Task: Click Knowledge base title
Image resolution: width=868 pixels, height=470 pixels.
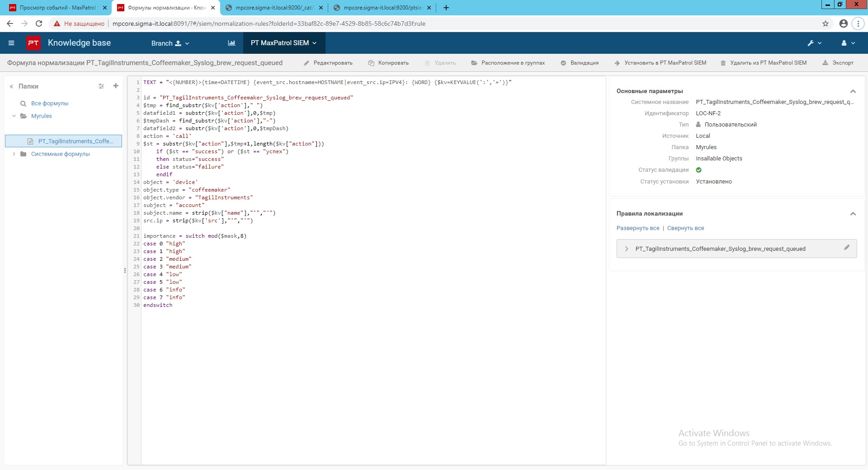Action: pyautogui.click(x=79, y=43)
